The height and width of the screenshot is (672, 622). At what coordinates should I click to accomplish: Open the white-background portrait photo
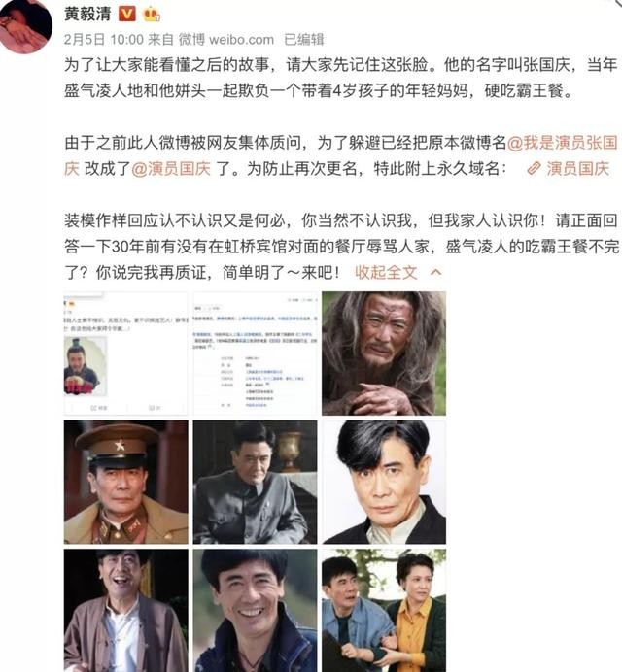click(x=384, y=482)
